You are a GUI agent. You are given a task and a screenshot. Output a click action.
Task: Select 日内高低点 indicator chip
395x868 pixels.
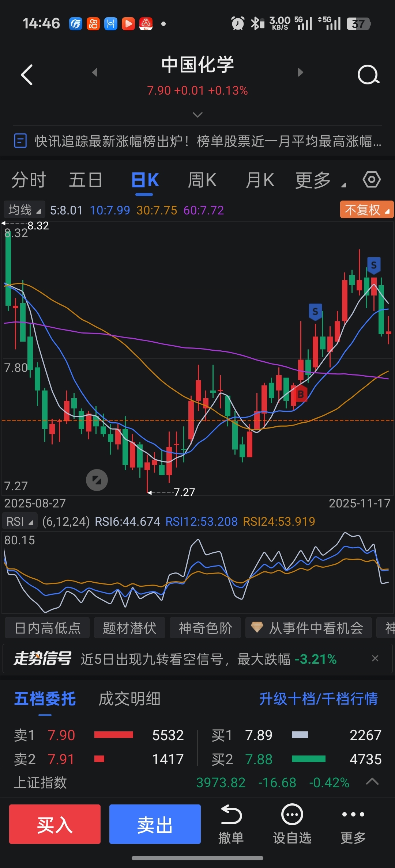[x=47, y=628]
